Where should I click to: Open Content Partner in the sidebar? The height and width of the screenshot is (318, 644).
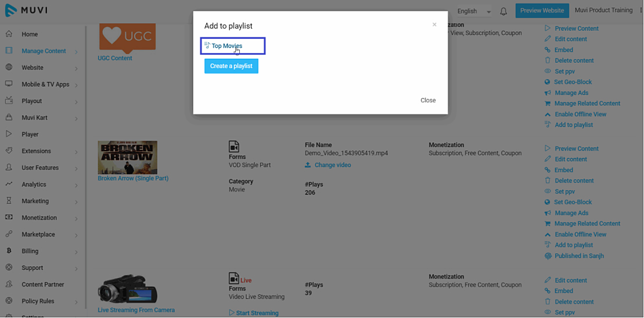tap(43, 284)
